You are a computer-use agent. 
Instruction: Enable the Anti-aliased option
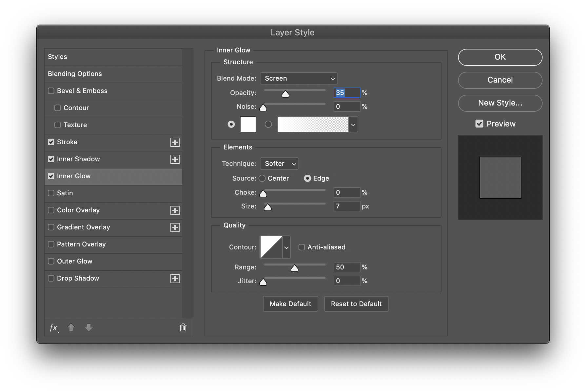click(x=302, y=247)
